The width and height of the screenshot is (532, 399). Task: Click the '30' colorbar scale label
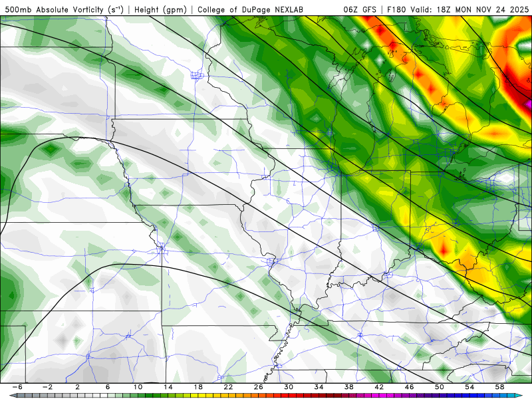tap(289, 387)
